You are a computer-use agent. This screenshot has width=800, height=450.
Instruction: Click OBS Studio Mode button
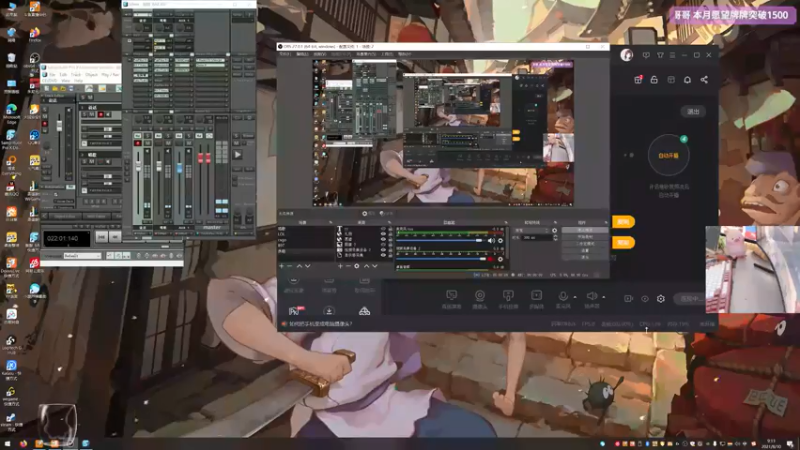pos(585,244)
